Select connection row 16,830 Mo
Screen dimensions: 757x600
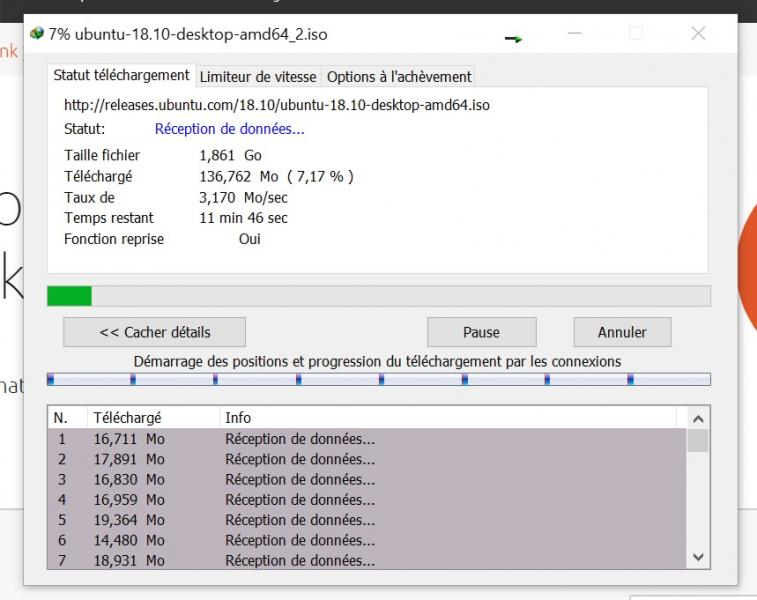pyautogui.click(x=367, y=479)
